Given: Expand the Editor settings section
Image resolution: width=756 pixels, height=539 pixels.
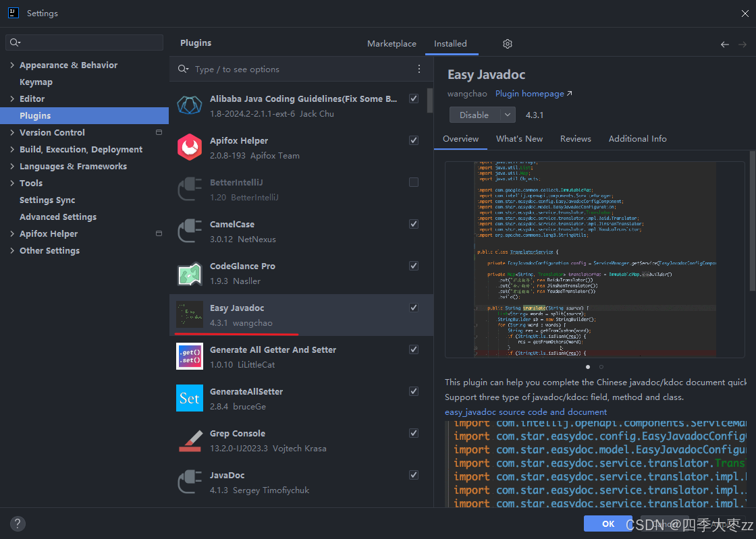Looking at the screenshot, I should [x=12, y=98].
